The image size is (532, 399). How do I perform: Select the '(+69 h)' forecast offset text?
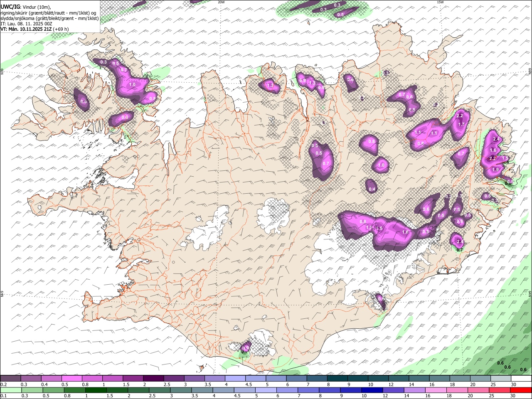61,29
